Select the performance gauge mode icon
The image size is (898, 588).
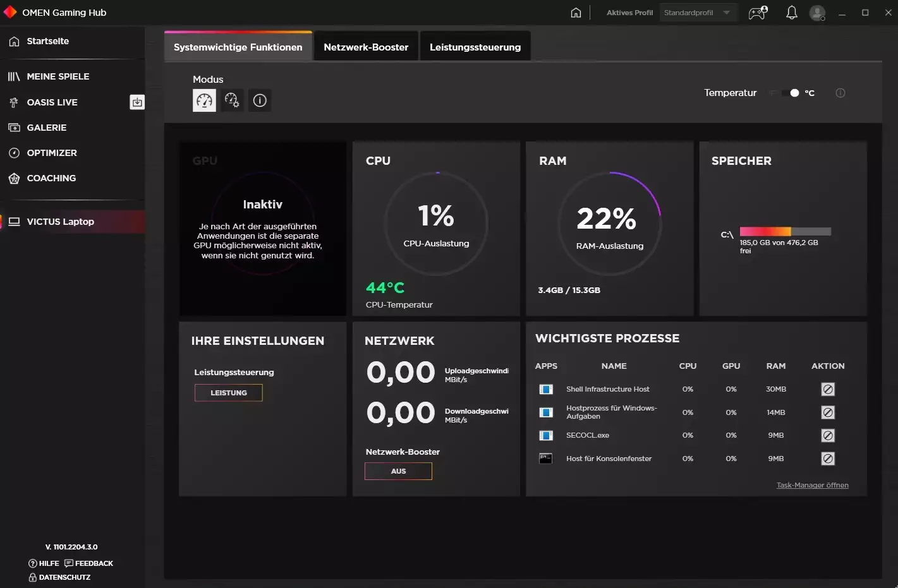204,100
